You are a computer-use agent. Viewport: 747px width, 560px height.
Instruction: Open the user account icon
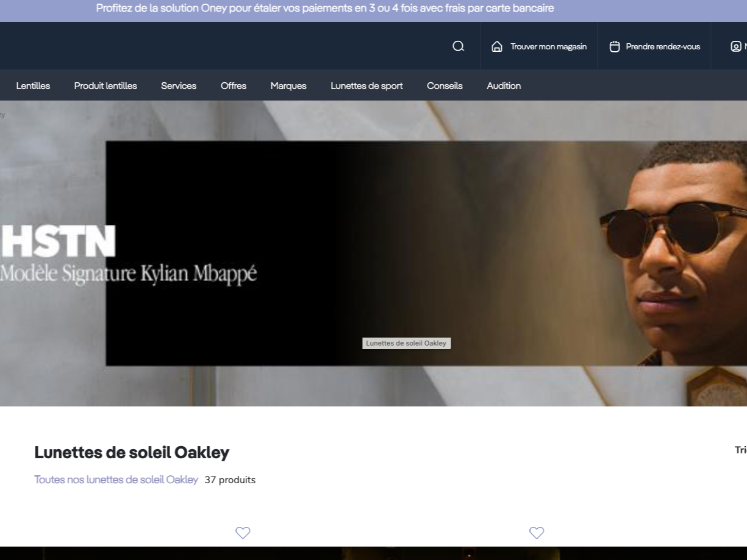(x=736, y=46)
